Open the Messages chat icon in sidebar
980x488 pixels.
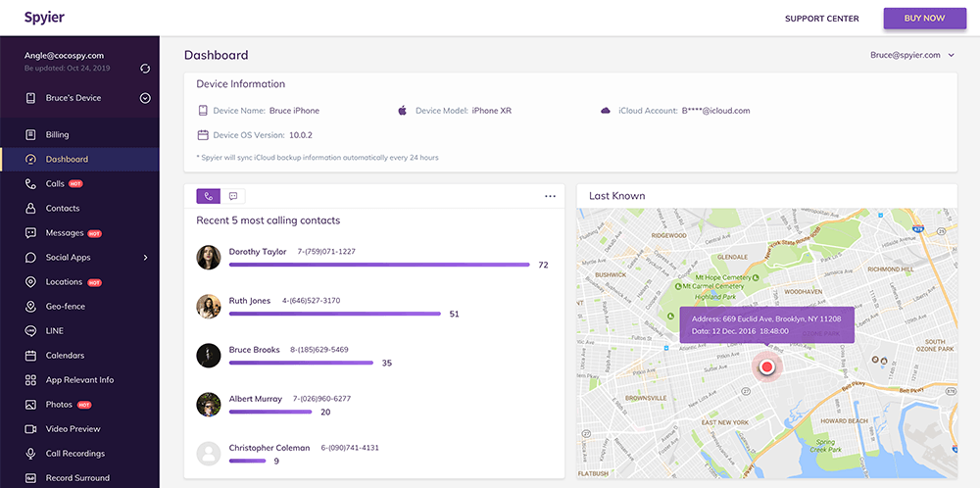30,233
